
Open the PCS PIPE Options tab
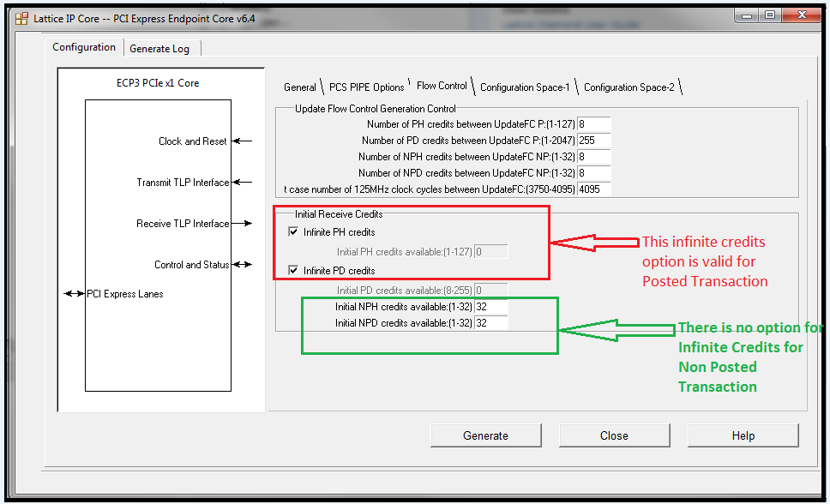[x=366, y=87]
